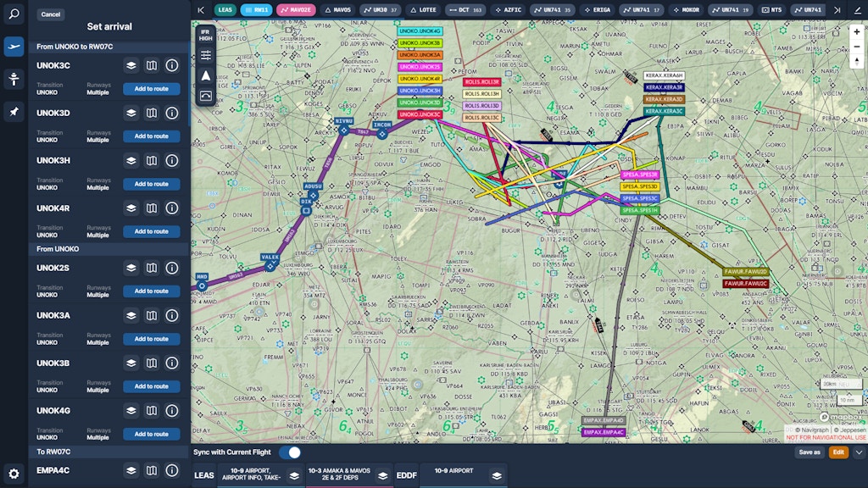The image size is (868, 488).
Task: Open the search tool in left sidebar
Action: pyautogui.click(x=14, y=14)
